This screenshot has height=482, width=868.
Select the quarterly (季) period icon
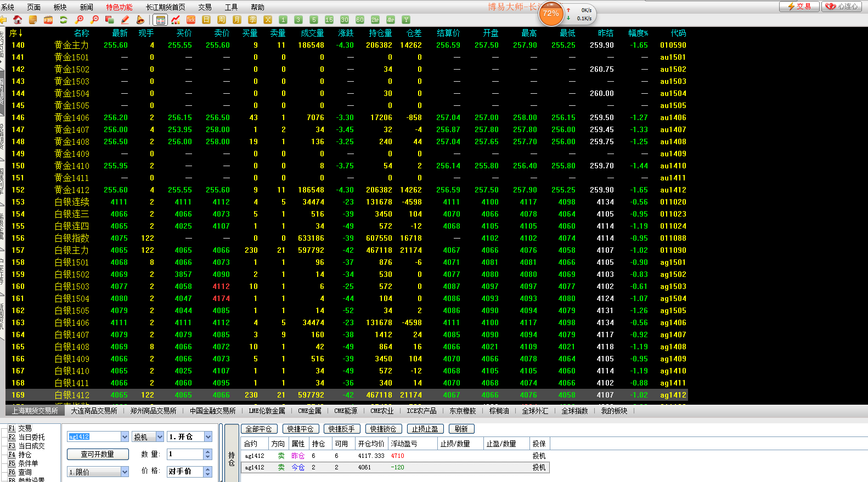(x=252, y=20)
